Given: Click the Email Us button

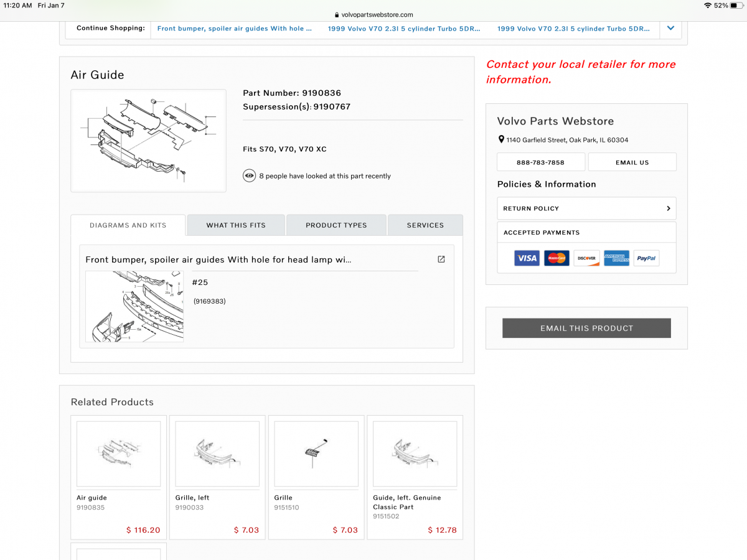Looking at the screenshot, I should [632, 162].
